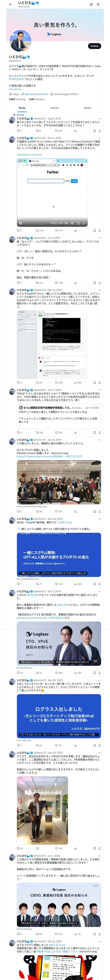Pause the embedded Twitter clone video

[21, 223]
